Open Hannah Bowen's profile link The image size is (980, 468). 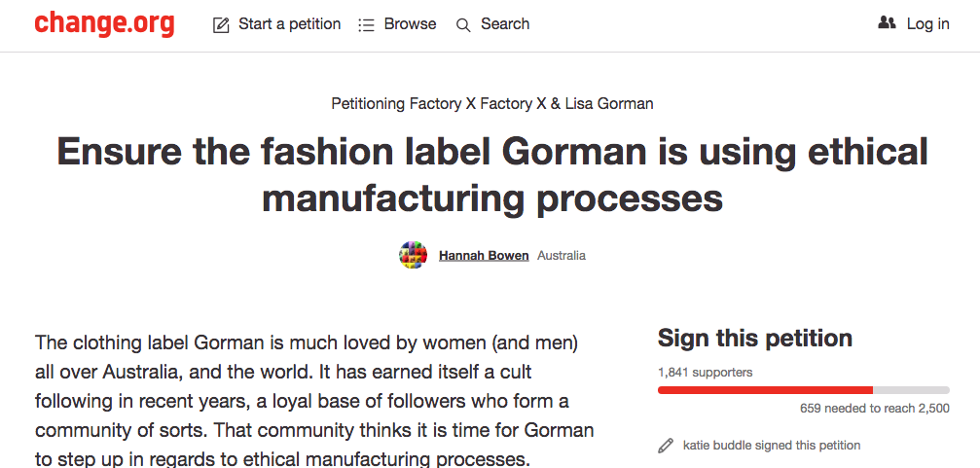484,256
